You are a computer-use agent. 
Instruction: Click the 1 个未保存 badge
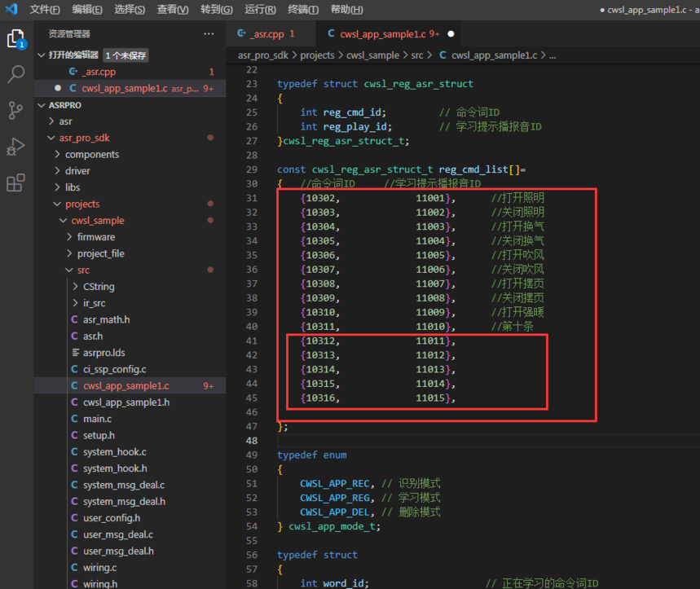[x=125, y=55]
